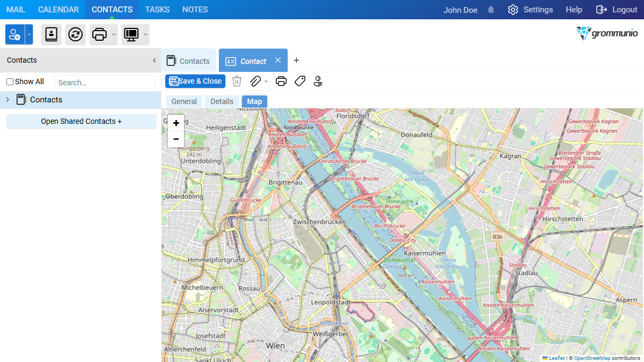Select the Contacts folder in tree

point(80,100)
